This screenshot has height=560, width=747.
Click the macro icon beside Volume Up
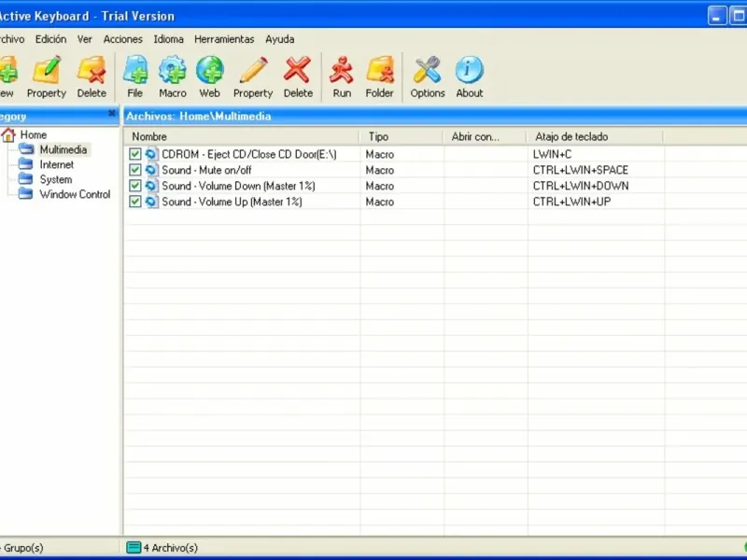click(151, 202)
